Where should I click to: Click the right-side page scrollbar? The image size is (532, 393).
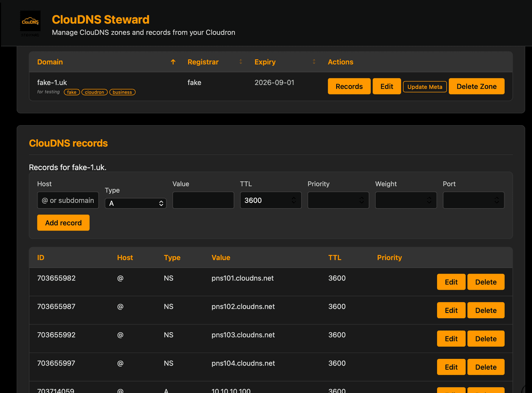click(529, 208)
